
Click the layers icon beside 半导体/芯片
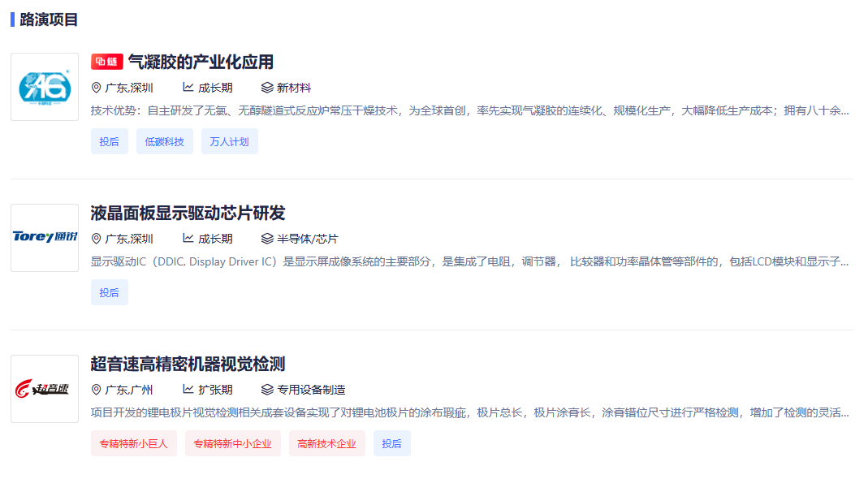267,239
